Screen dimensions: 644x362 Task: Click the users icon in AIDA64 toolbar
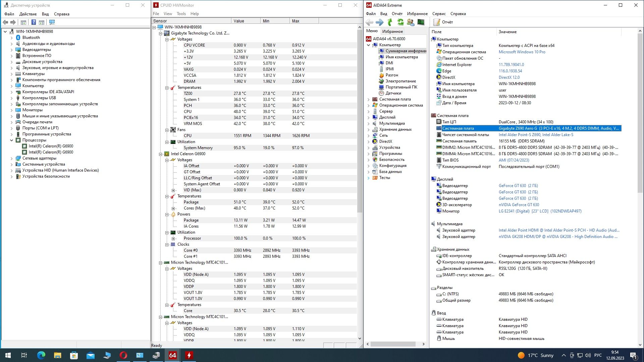pyautogui.click(x=411, y=22)
